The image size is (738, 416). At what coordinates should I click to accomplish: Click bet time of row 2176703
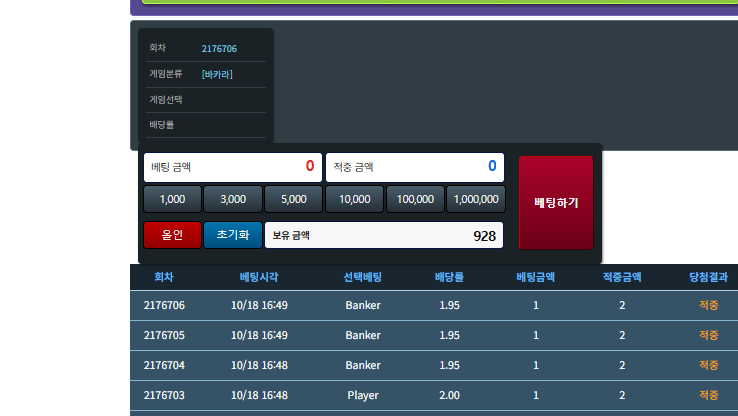tap(259, 395)
